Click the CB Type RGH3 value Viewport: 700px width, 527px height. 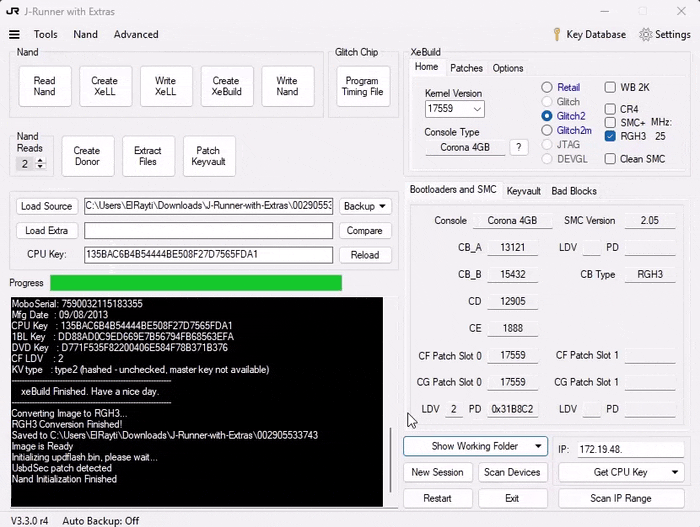pyautogui.click(x=650, y=274)
